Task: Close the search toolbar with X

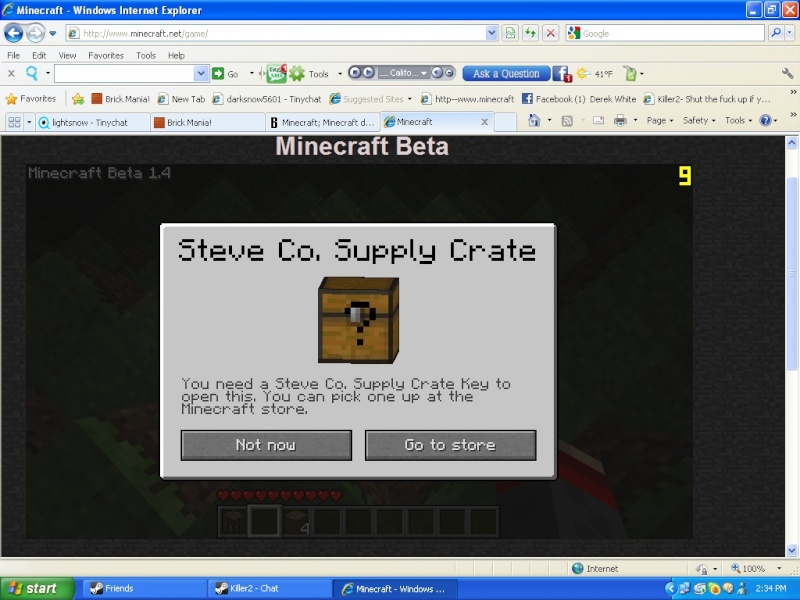Action: click(11, 74)
